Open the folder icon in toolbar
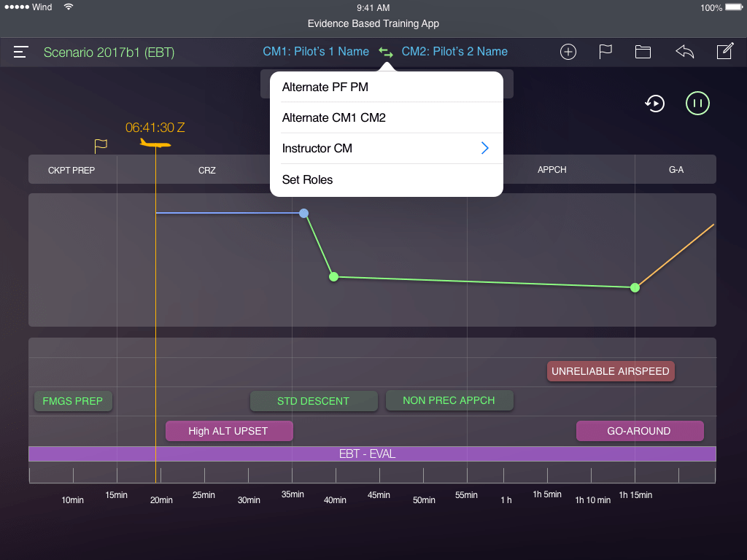747x560 pixels. pyautogui.click(x=643, y=52)
